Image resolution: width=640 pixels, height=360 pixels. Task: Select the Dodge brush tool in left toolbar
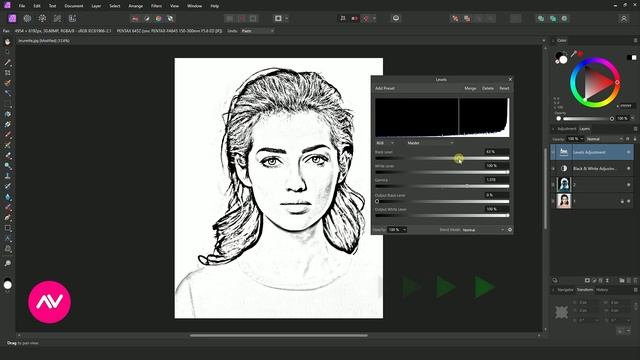point(7,166)
